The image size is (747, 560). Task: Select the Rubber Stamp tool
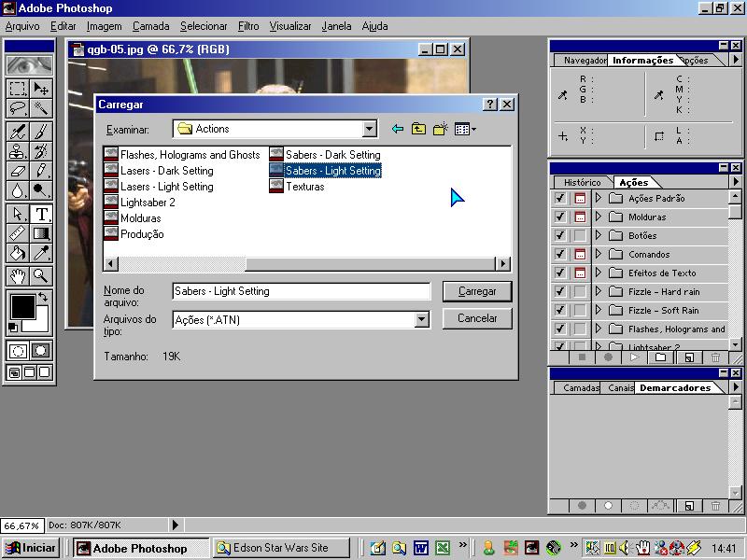tap(18, 151)
